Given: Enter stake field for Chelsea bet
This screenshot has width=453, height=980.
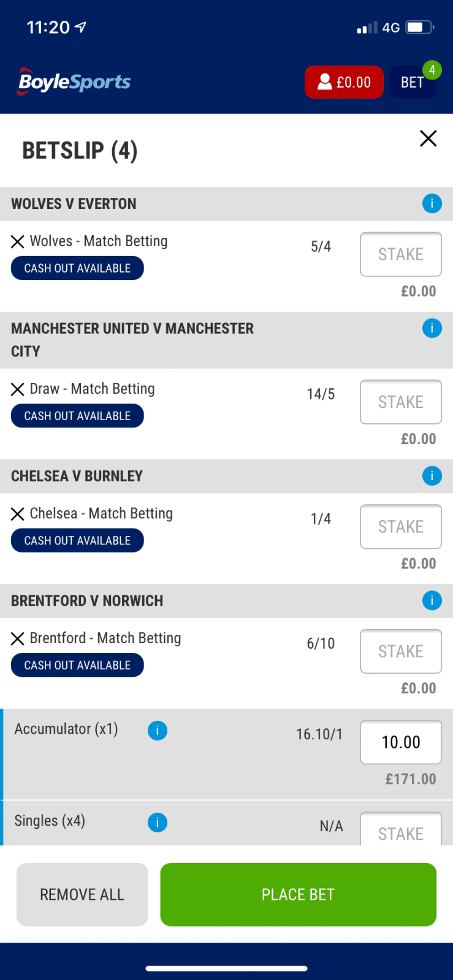Looking at the screenshot, I should click(x=401, y=527).
